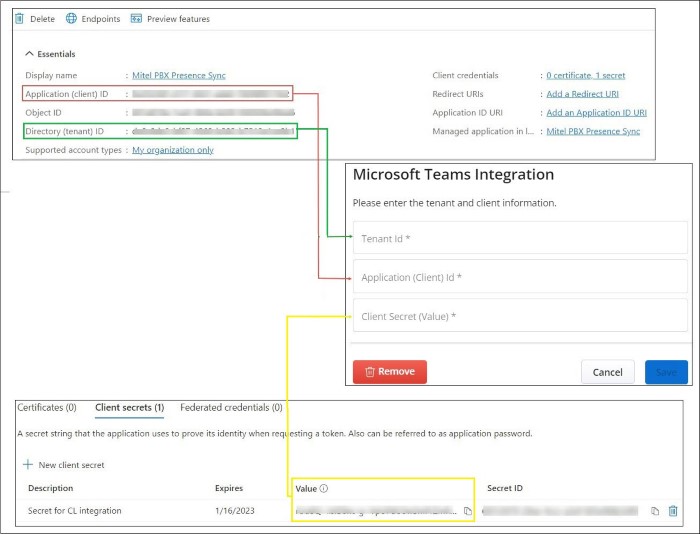Viewport: 700px width, 534px height.
Task: Switch to Certificates (0) tab
Action: click(47, 408)
